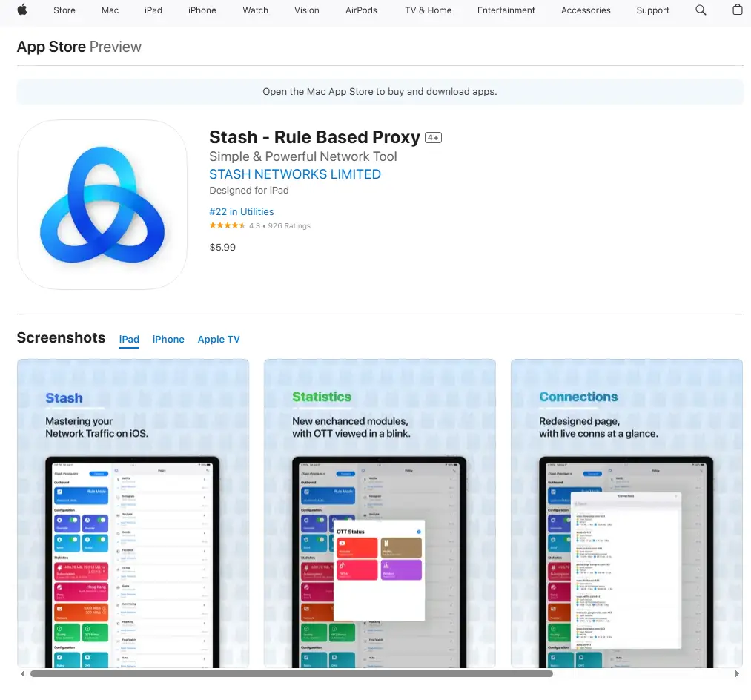Click the Connections screenshot thumbnail
The width and height of the screenshot is (751, 700).
point(626,513)
